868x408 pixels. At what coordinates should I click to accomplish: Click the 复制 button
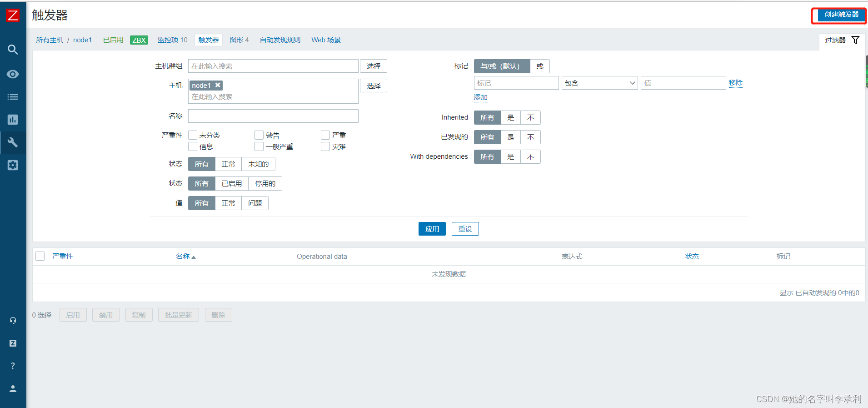[139, 315]
